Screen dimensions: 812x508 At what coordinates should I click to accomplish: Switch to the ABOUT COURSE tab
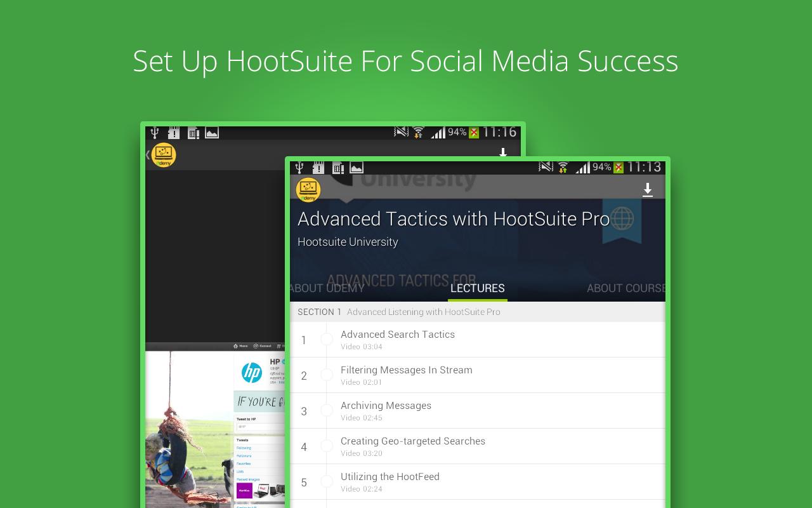pos(625,288)
